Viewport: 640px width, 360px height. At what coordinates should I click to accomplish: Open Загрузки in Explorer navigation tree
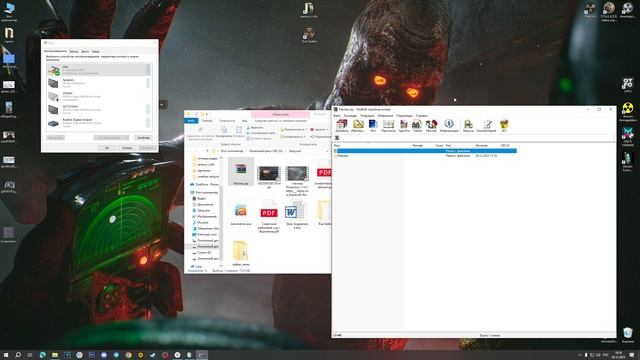(x=204, y=211)
